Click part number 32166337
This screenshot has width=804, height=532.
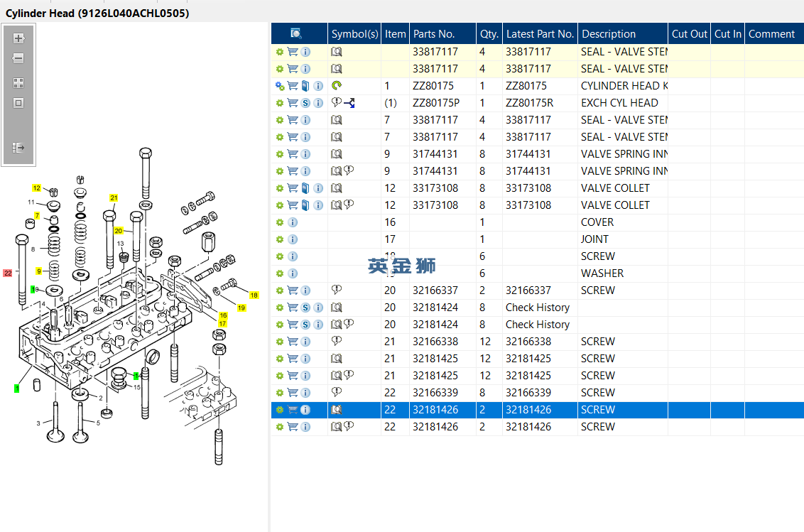pyautogui.click(x=435, y=291)
